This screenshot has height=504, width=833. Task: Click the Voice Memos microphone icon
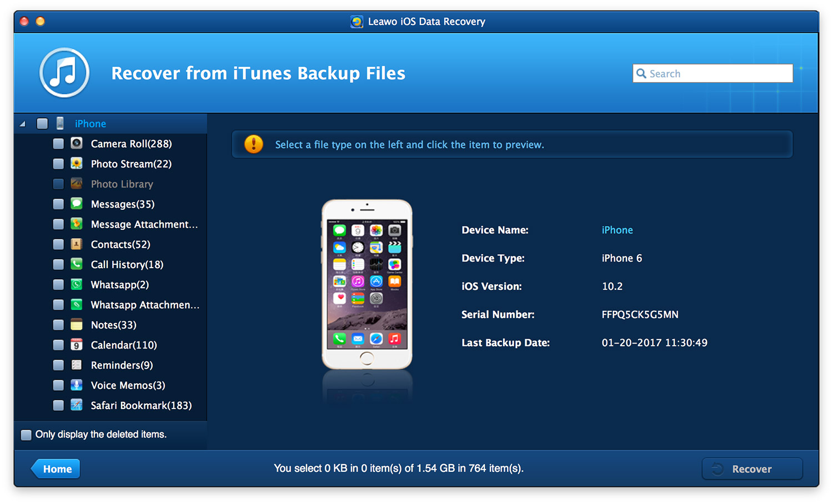tap(77, 385)
